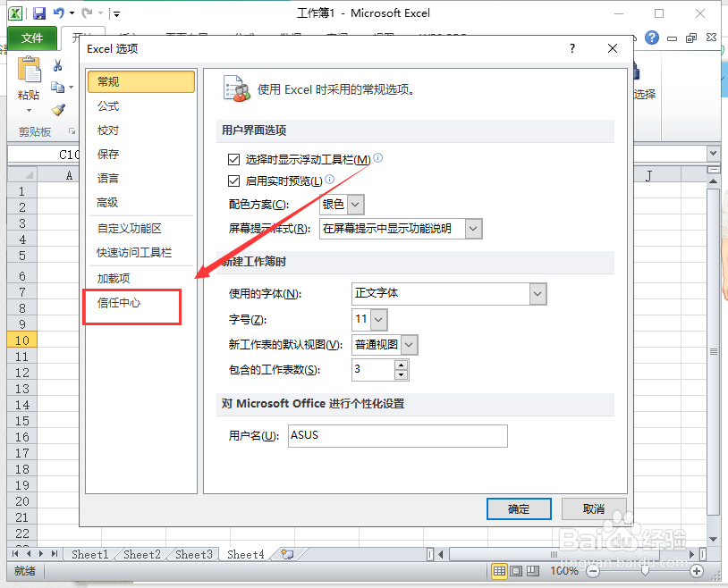
Task: Click the 100% zoom level text
Action: pos(564,571)
